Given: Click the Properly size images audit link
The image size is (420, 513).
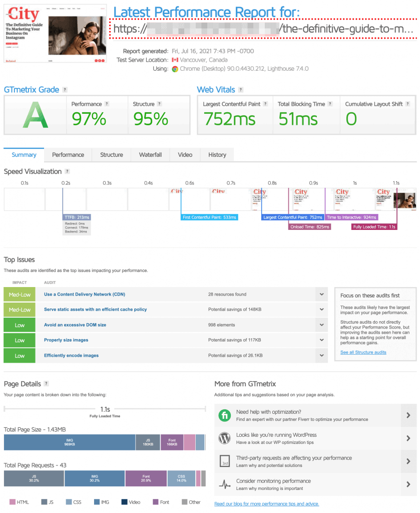Looking at the screenshot, I should pos(66,340).
